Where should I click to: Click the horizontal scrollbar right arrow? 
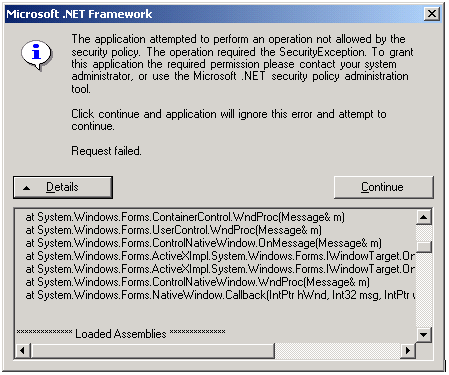407,351
